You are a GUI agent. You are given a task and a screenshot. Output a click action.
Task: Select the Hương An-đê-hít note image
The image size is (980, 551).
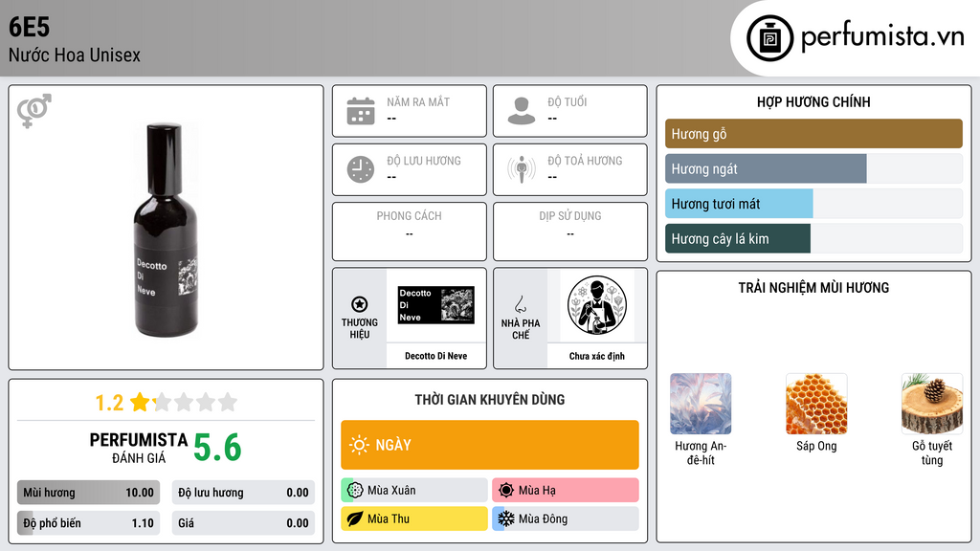pos(701,404)
